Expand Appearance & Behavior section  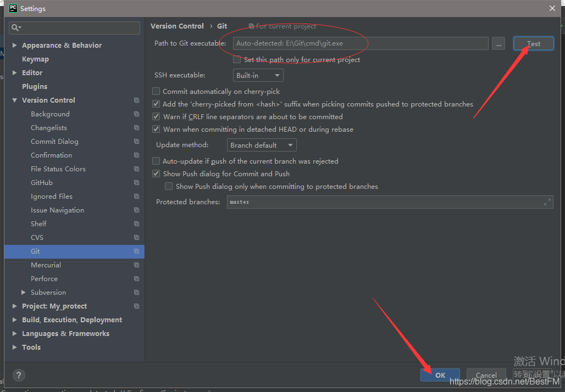pos(14,45)
